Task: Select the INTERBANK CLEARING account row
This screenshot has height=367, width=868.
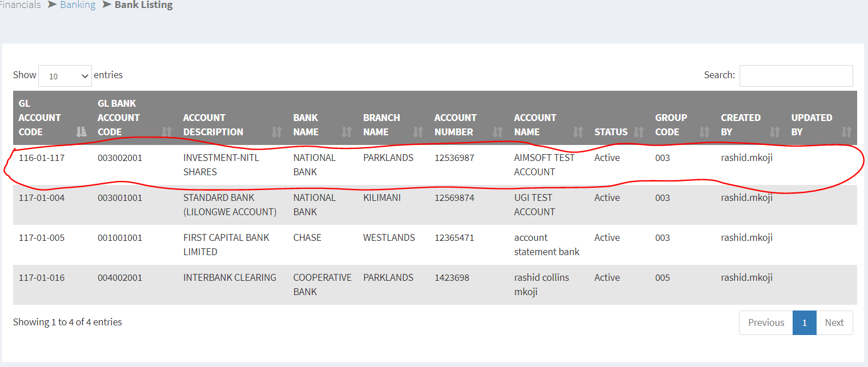Action: point(230,278)
